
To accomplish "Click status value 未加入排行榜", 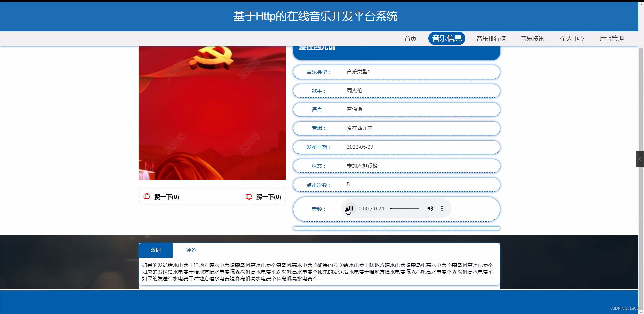I will (362, 166).
